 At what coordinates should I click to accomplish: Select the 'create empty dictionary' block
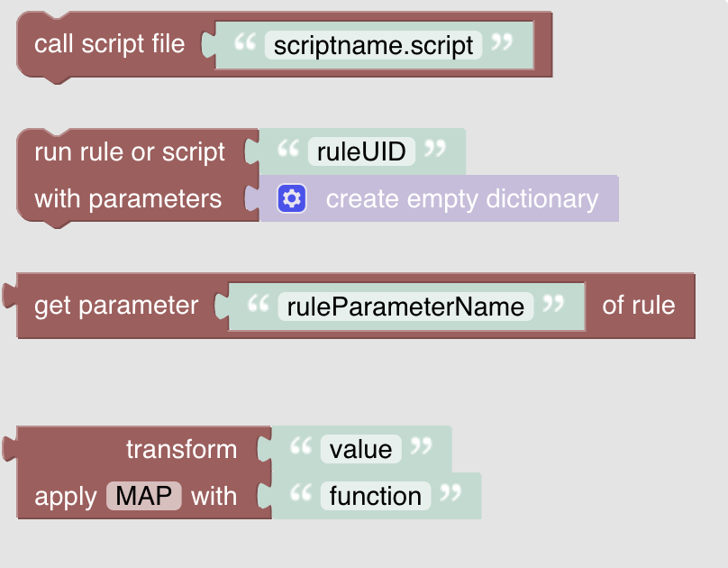[x=461, y=198]
